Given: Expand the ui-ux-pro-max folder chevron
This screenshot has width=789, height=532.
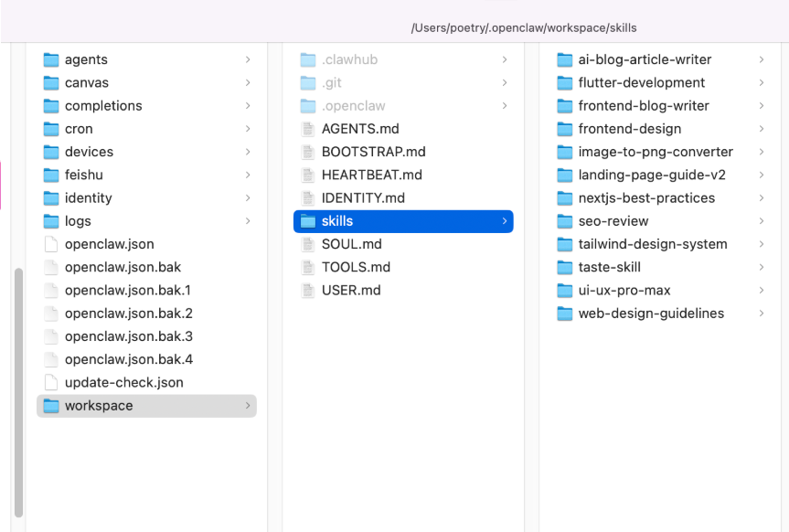Looking at the screenshot, I should [762, 291].
